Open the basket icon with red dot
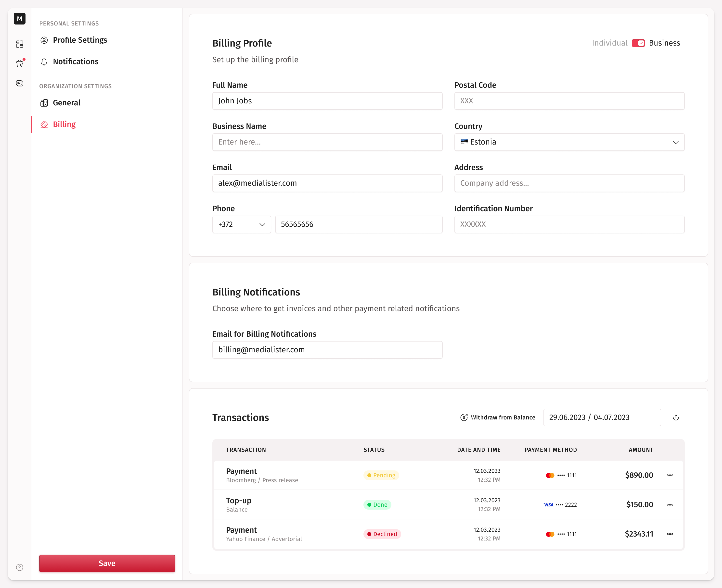Viewport: 722px width, 588px height. 19,63
